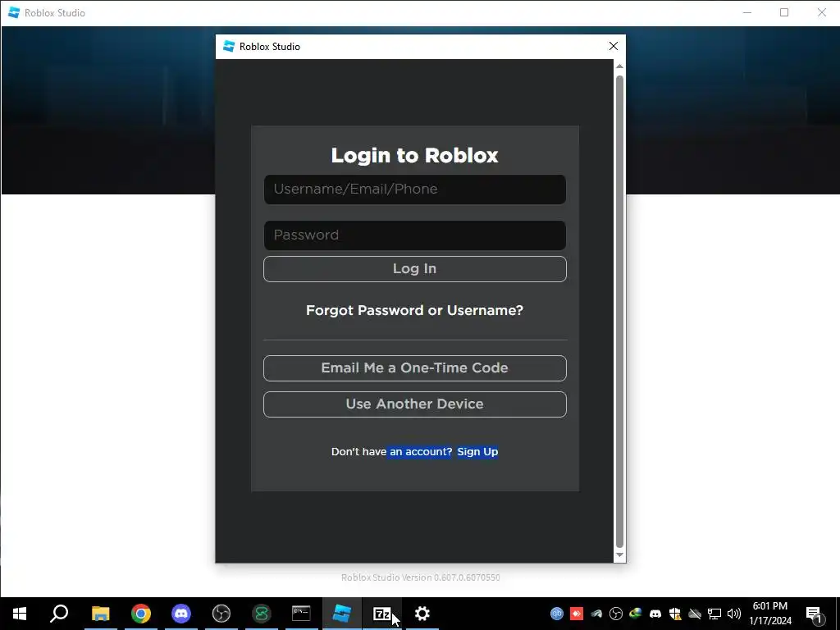Image resolution: width=840 pixels, height=630 pixels.
Task: Open the clock showing 6:01 PM
Action: [x=769, y=614]
